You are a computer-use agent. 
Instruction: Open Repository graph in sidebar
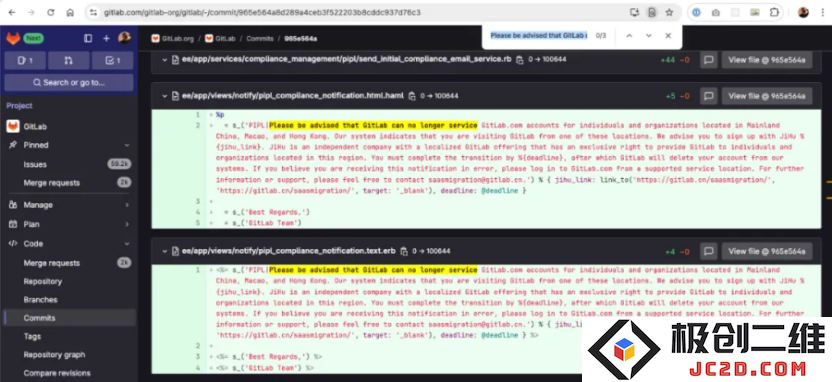69,354
